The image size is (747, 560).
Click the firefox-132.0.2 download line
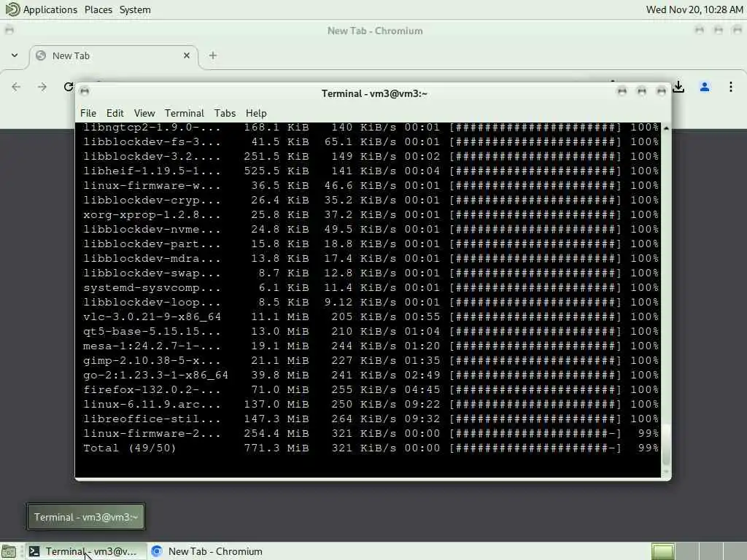pyautogui.click(x=371, y=389)
